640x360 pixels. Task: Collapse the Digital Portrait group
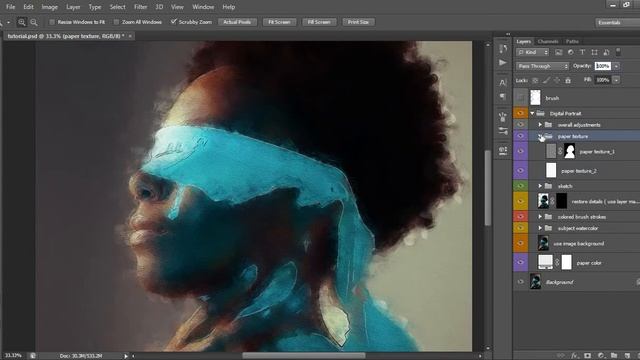click(x=532, y=113)
